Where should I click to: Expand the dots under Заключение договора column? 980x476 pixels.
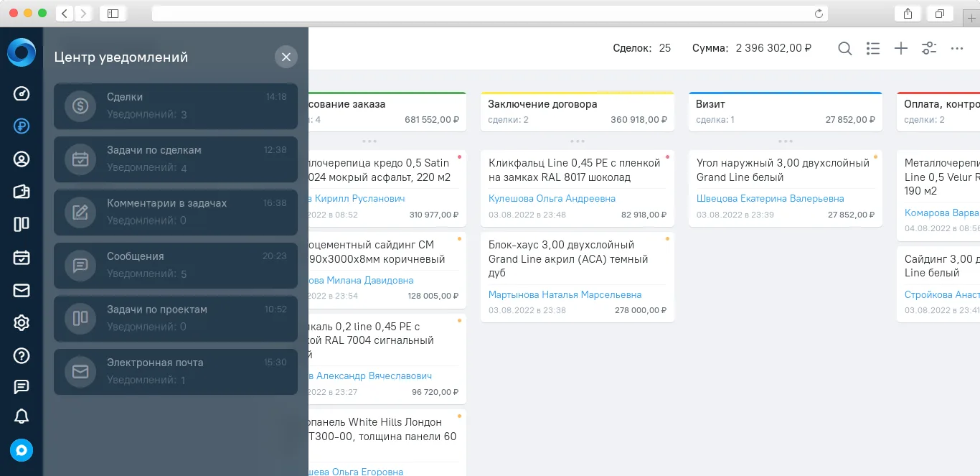point(578,141)
